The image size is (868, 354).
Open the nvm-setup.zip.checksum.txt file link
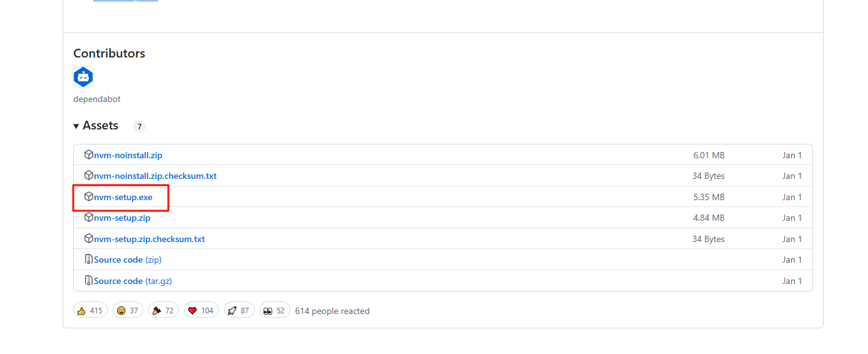point(150,239)
